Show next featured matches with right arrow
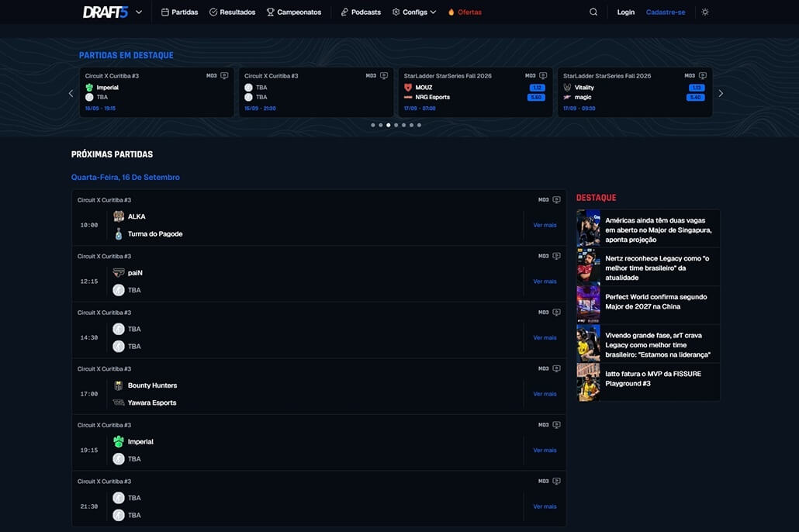Viewport: 799px width, 532px height. (721, 93)
